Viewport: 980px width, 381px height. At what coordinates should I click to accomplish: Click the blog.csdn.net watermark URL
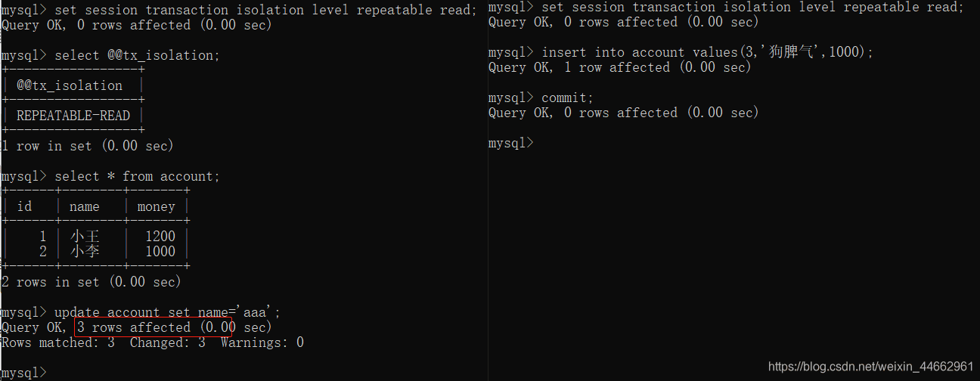coord(870,367)
